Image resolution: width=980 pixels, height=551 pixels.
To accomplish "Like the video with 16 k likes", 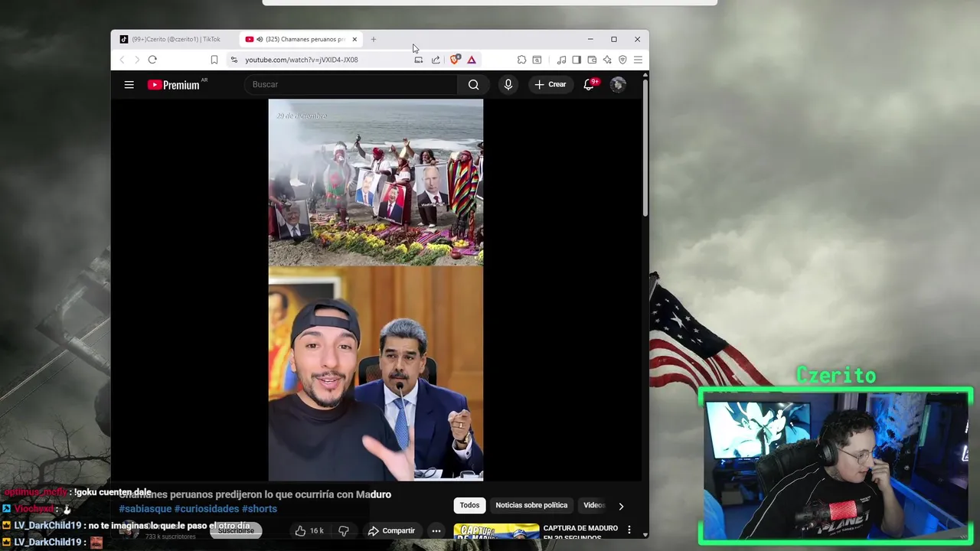I will tap(309, 530).
